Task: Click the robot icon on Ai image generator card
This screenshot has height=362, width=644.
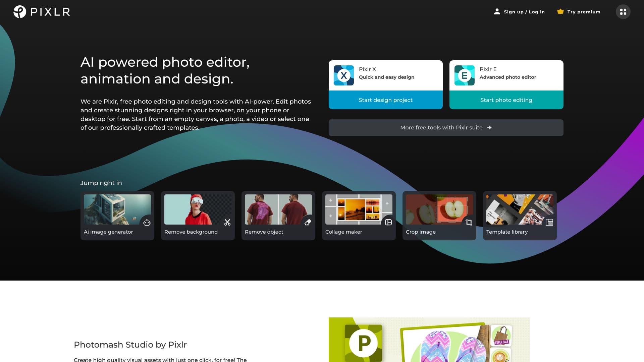Action: [147, 222]
